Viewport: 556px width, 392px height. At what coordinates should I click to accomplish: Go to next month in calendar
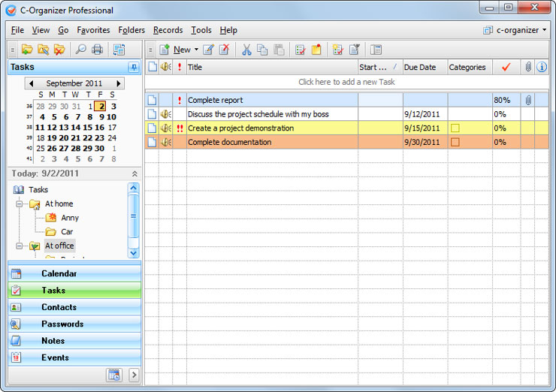[x=119, y=83]
